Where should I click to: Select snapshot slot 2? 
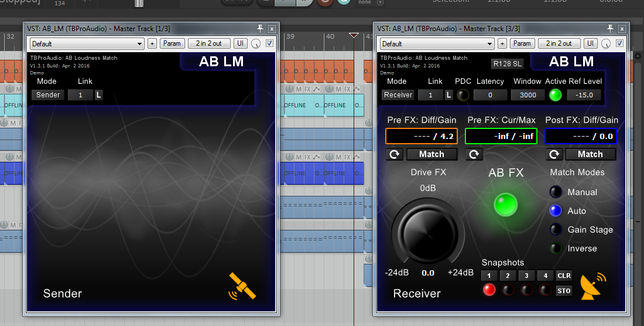[508, 276]
